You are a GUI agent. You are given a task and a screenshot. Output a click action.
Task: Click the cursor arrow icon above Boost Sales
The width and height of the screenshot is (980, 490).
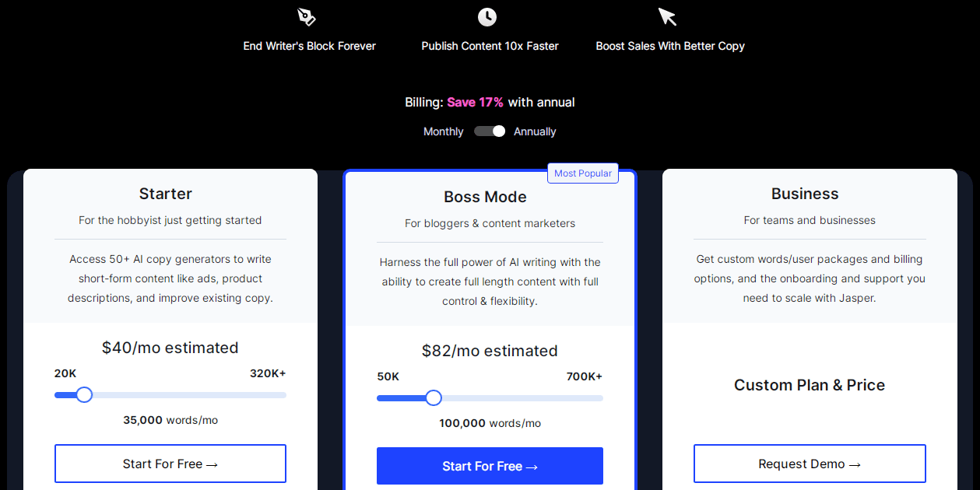click(667, 17)
